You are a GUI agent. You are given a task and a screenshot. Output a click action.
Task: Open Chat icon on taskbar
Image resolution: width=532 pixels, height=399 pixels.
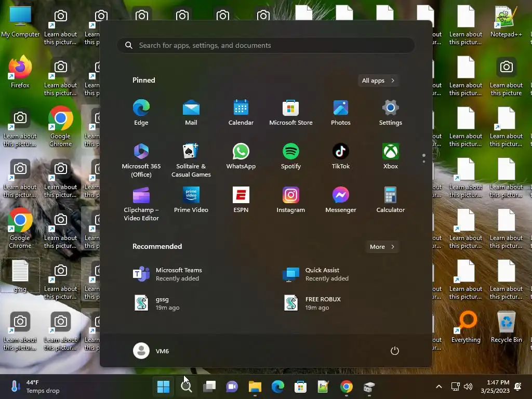coord(232,387)
